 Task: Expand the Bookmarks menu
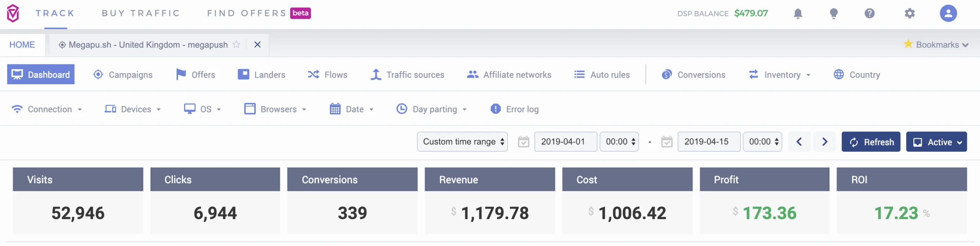click(x=936, y=45)
